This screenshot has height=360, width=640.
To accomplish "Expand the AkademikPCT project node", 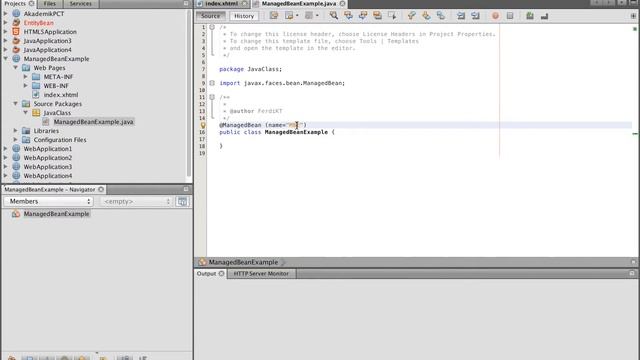I will [6, 14].
